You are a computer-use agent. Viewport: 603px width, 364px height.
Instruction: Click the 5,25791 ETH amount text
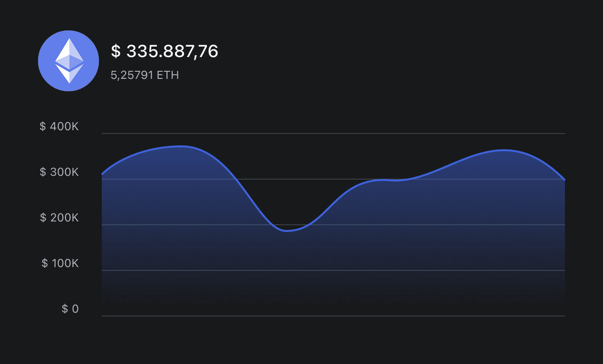(x=145, y=75)
